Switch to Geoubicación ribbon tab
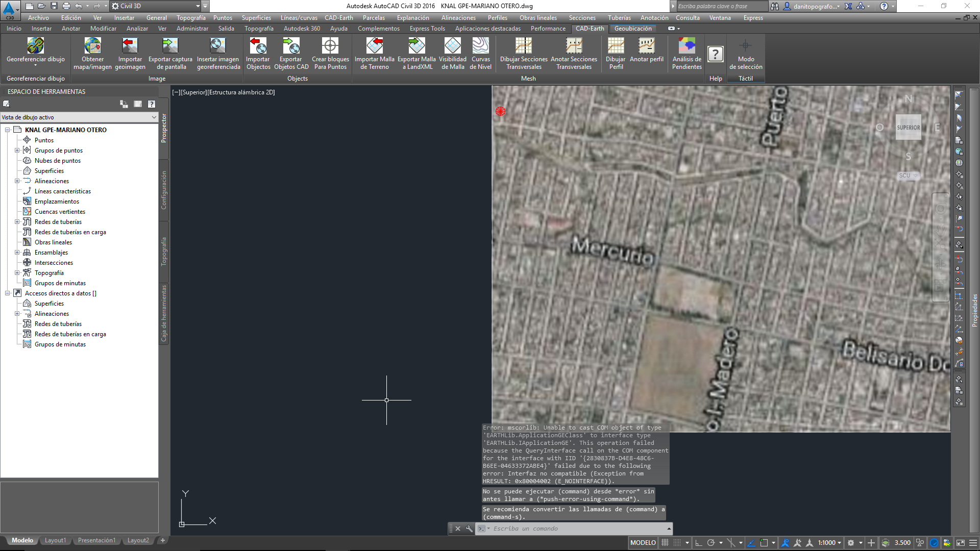 point(633,29)
